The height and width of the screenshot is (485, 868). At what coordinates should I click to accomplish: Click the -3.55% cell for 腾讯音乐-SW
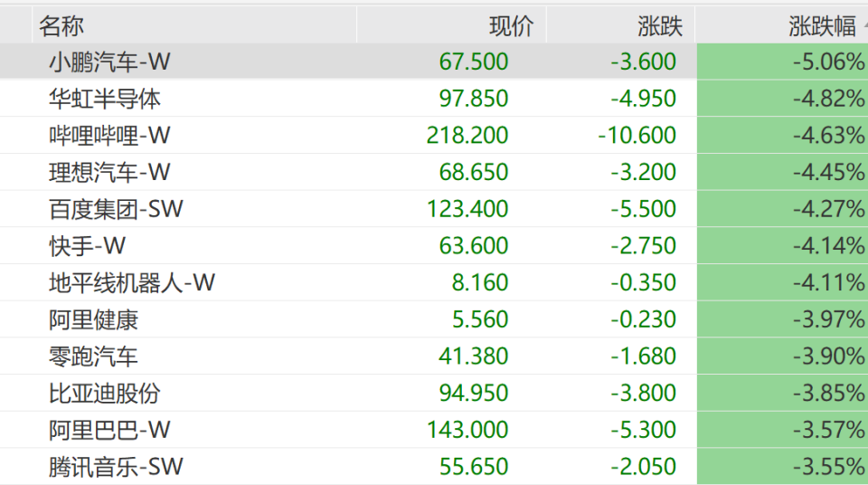coord(828,467)
